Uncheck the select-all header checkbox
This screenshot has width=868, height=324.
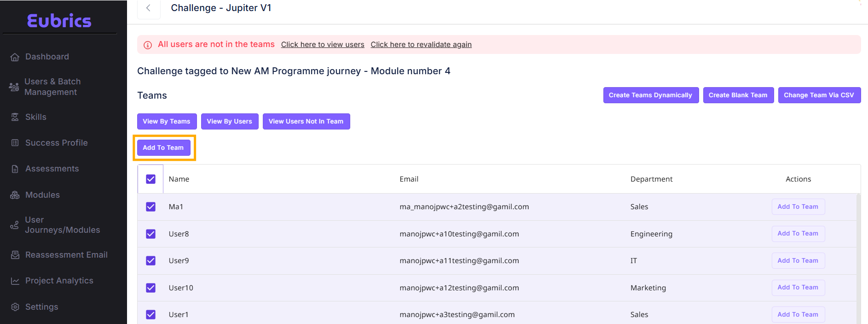click(x=150, y=179)
